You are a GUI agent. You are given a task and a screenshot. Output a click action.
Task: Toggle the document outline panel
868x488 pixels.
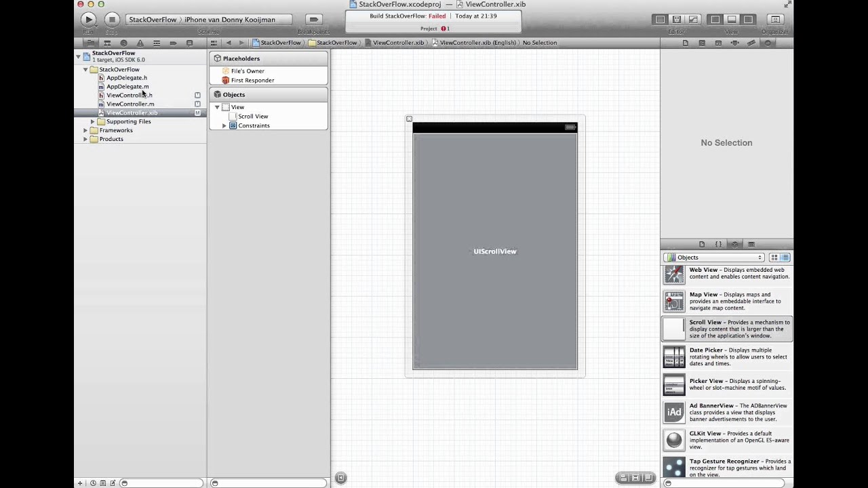tap(341, 478)
